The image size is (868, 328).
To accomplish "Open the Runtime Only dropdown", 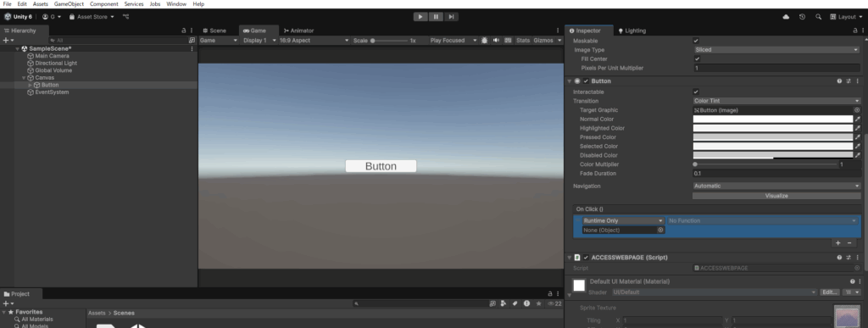I will pos(623,220).
